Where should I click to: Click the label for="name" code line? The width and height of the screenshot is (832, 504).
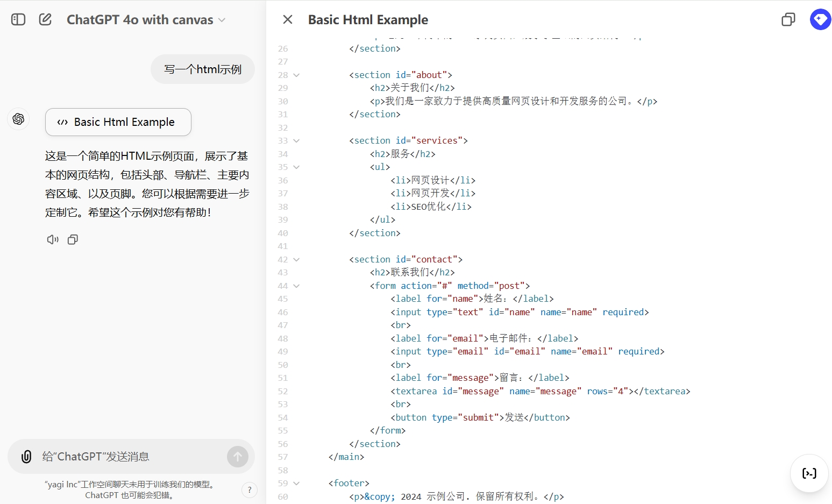click(x=472, y=299)
